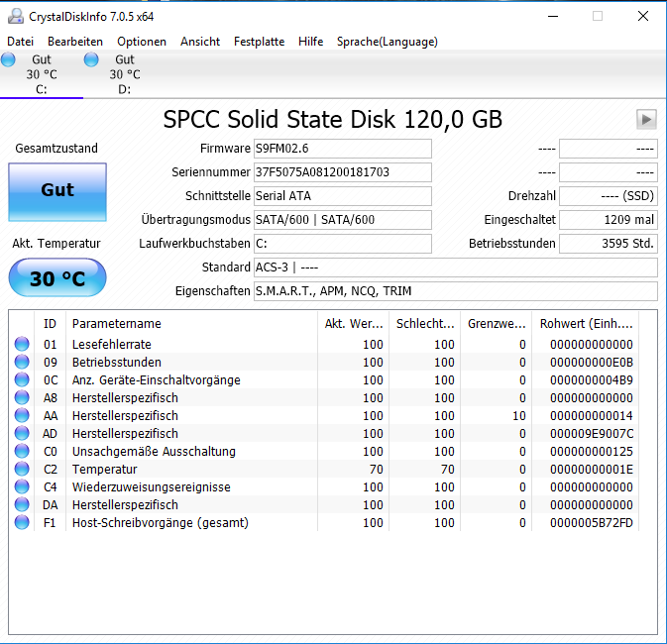Open the Sprache(Language) menu
The width and height of the screenshot is (667, 644).
point(388,42)
